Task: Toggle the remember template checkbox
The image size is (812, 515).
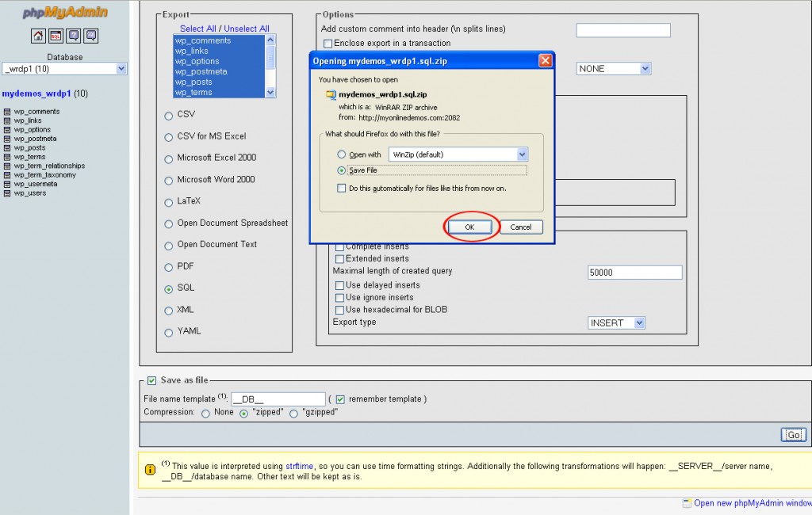Action: 340,399
